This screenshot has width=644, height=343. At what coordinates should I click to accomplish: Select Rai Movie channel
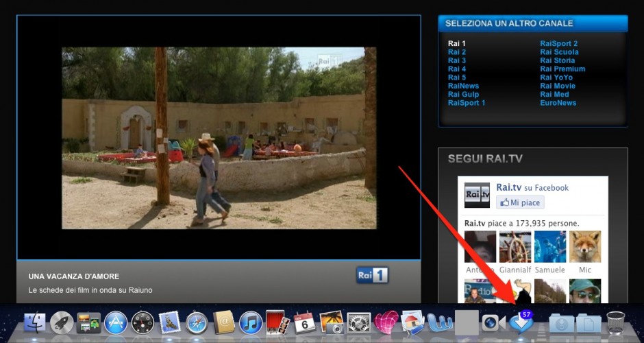point(558,86)
